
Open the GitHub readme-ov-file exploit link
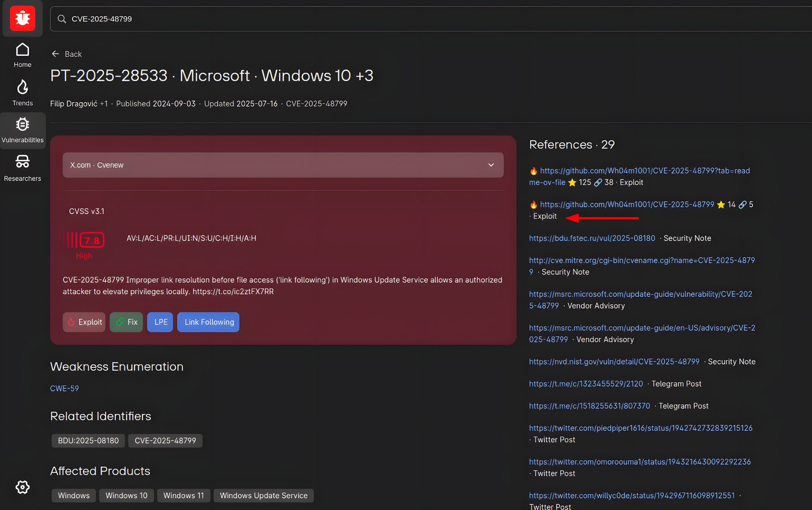(x=640, y=176)
